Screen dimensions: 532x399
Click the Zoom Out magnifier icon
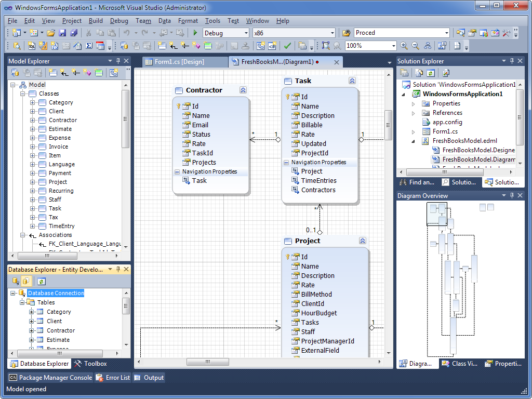point(415,46)
